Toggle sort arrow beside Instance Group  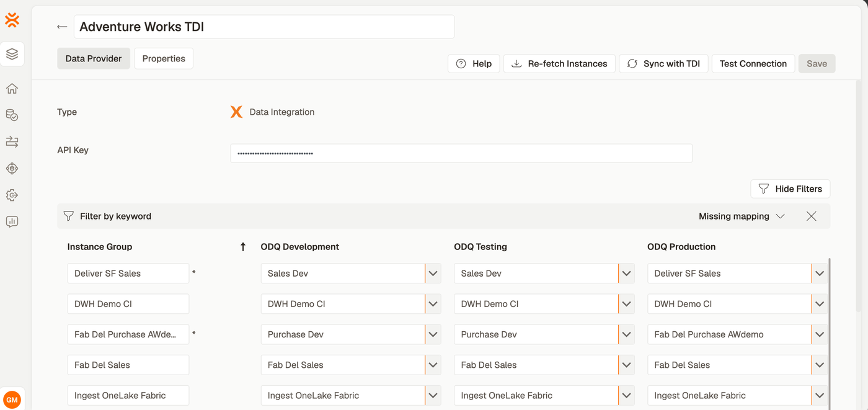(x=243, y=247)
